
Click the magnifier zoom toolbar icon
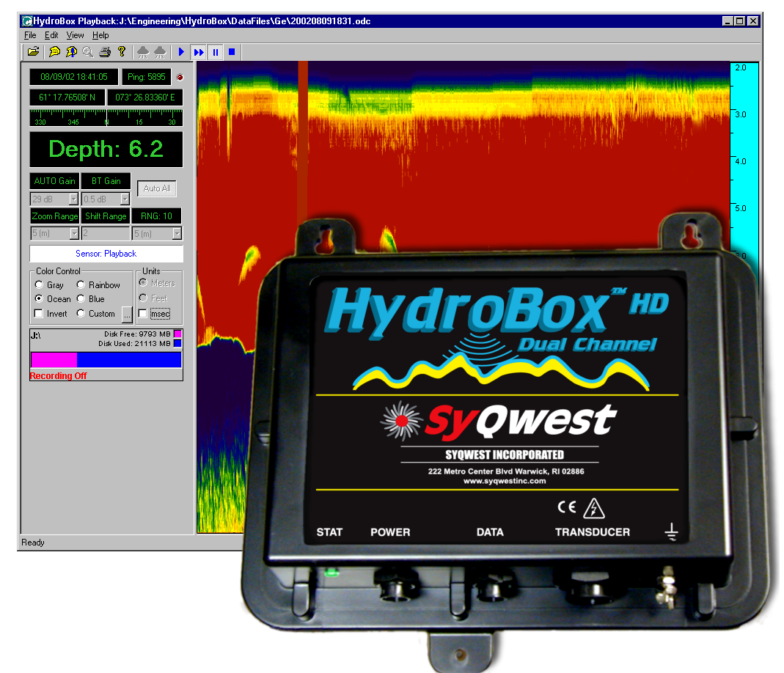pos(88,51)
